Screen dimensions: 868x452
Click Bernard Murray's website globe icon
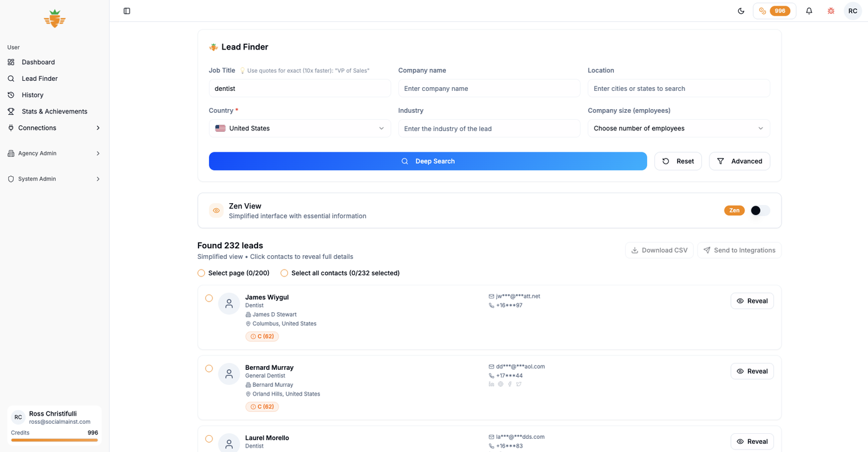[500, 384]
